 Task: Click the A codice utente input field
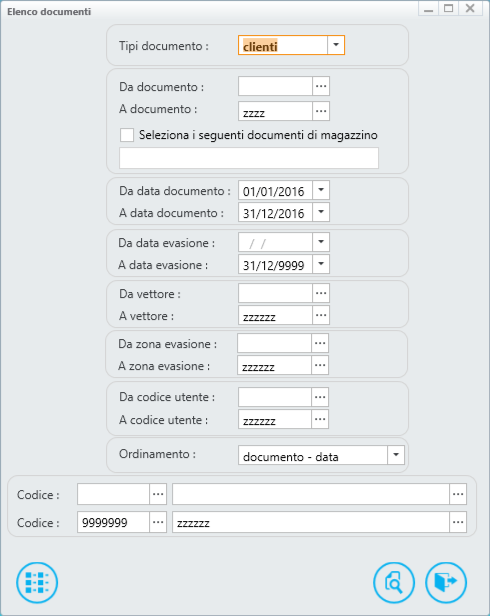pyautogui.click(x=275, y=419)
